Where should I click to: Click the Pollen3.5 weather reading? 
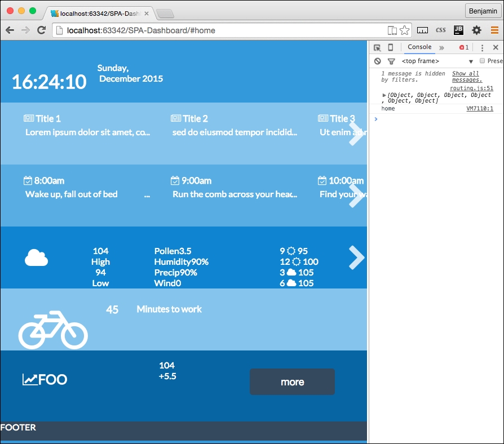[x=173, y=251]
